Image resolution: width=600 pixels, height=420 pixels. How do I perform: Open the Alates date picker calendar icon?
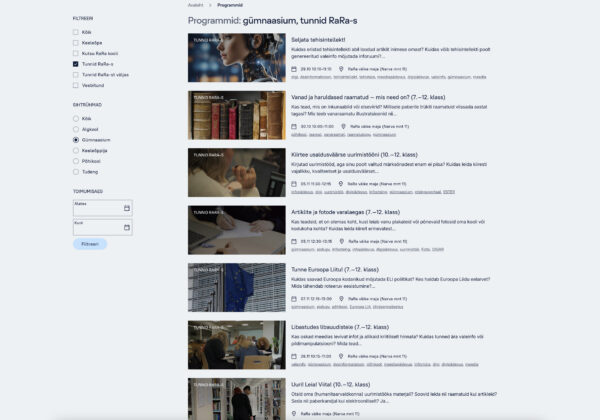[127, 208]
